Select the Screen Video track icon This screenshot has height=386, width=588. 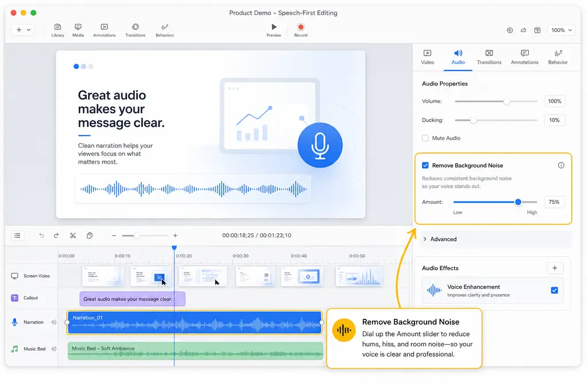[x=14, y=276]
